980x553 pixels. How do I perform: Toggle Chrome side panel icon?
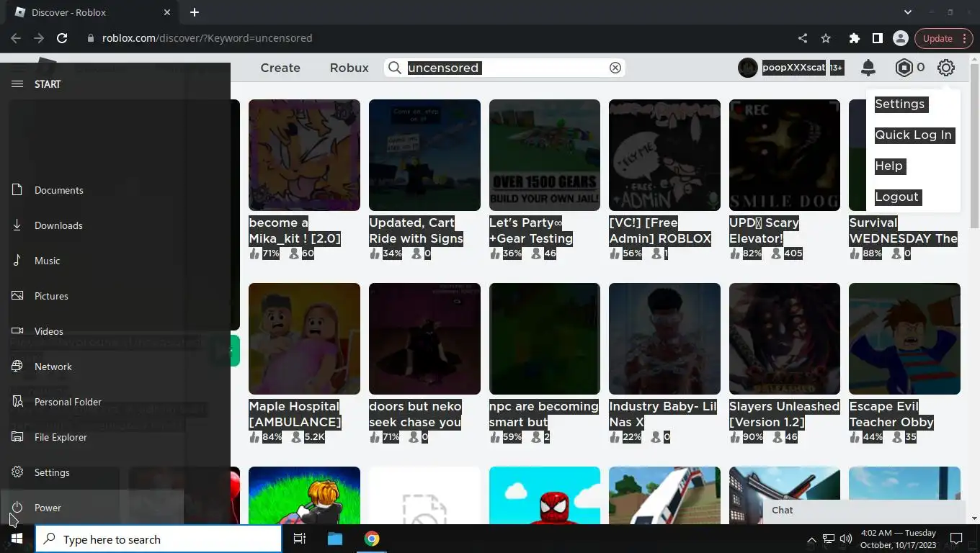click(x=877, y=38)
